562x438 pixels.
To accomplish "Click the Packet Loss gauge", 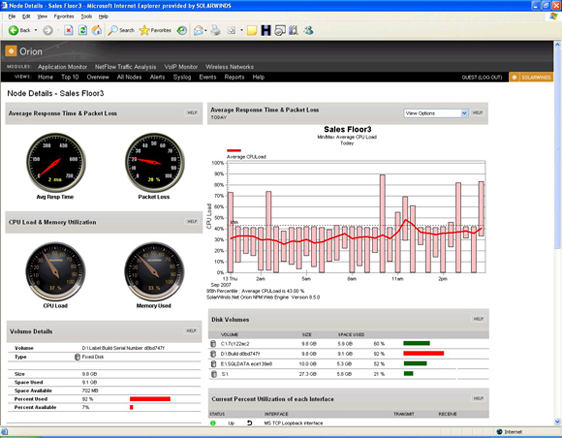I will (x=154, y=163).
